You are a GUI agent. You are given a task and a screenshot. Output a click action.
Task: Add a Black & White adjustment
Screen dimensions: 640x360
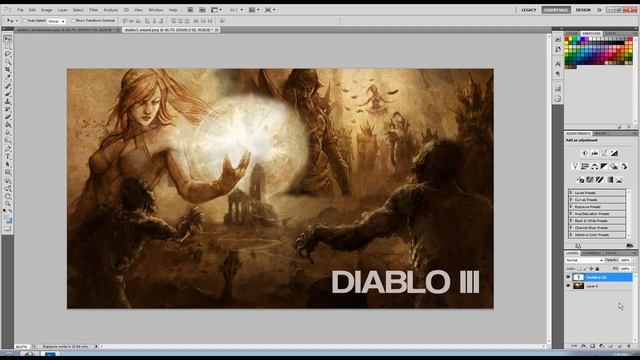604,166
